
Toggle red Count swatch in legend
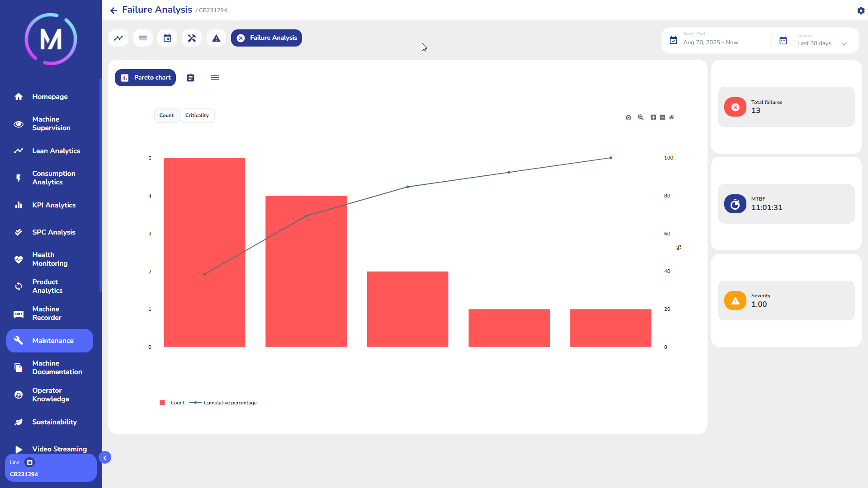coord(162,403)
